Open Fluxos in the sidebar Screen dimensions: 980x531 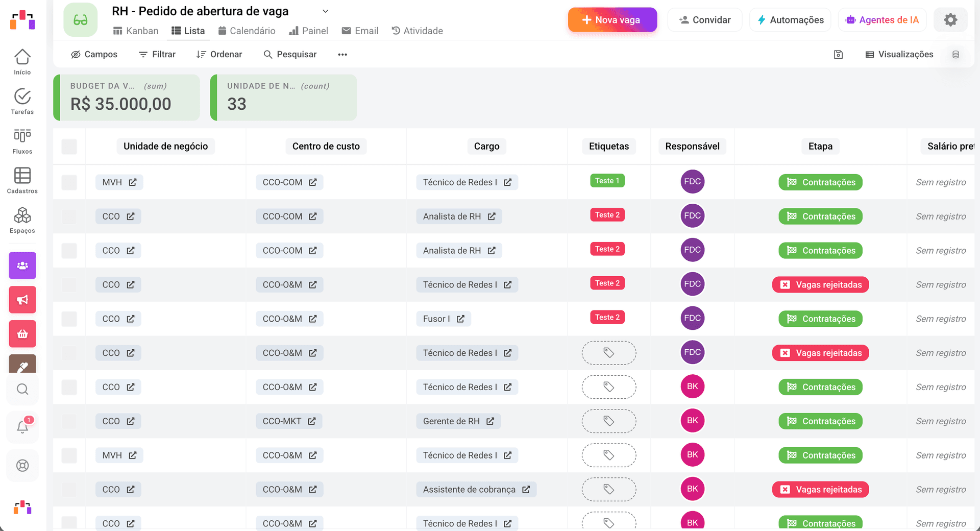coord(22,141)
